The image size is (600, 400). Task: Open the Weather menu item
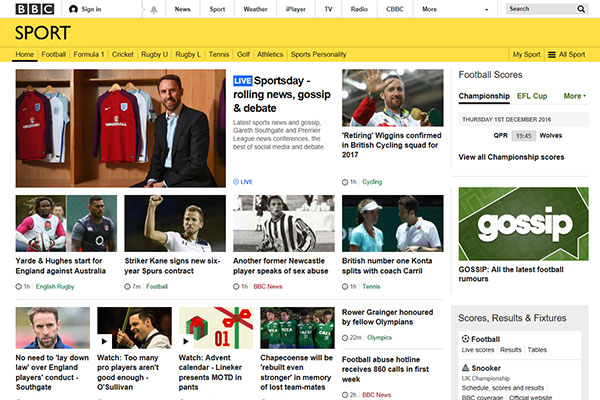coord(255,9)
